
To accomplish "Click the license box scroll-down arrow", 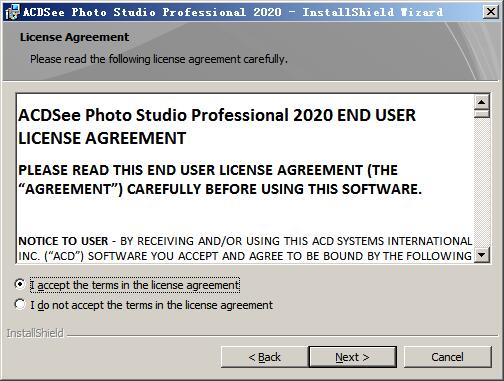I will (481, 255).
